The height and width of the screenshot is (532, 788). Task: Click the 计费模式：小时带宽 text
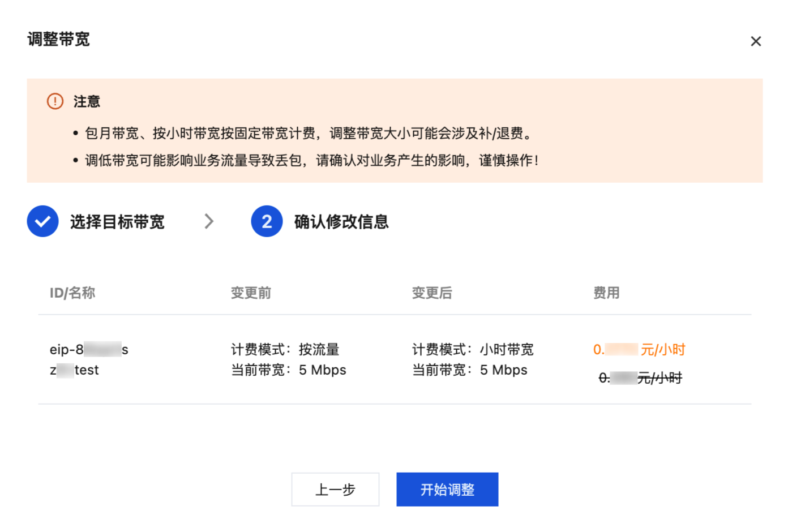tap(473, 350)
